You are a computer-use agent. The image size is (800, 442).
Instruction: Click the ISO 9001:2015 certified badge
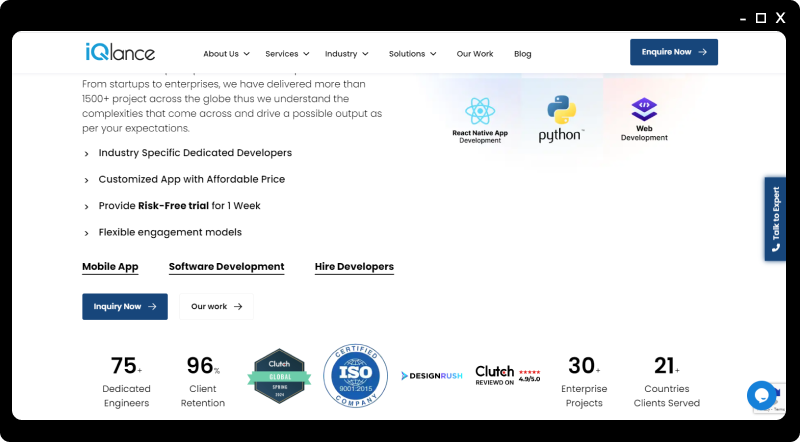354,376
